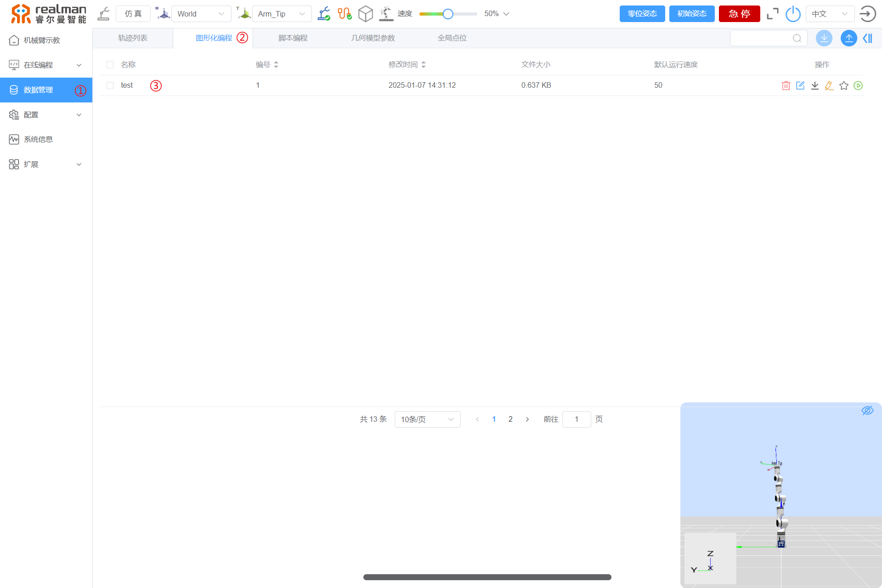Switch to 脚本编程 script programming tab

[x=294, y=37]
